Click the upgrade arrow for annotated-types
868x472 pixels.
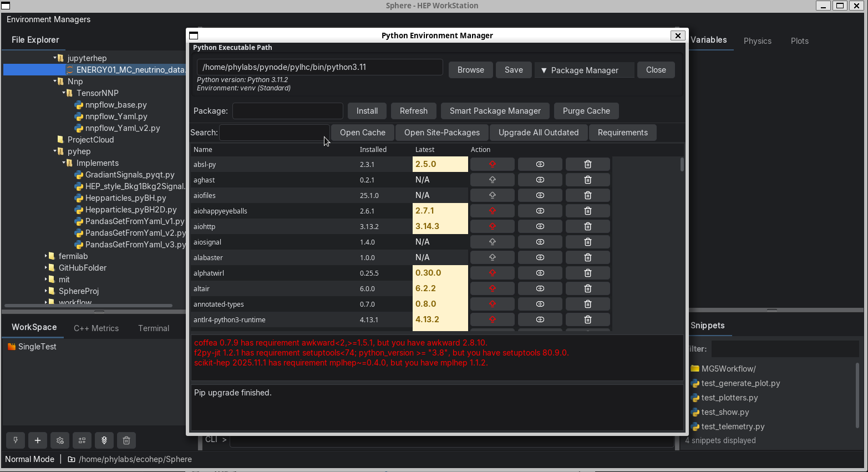pos(492,304)
